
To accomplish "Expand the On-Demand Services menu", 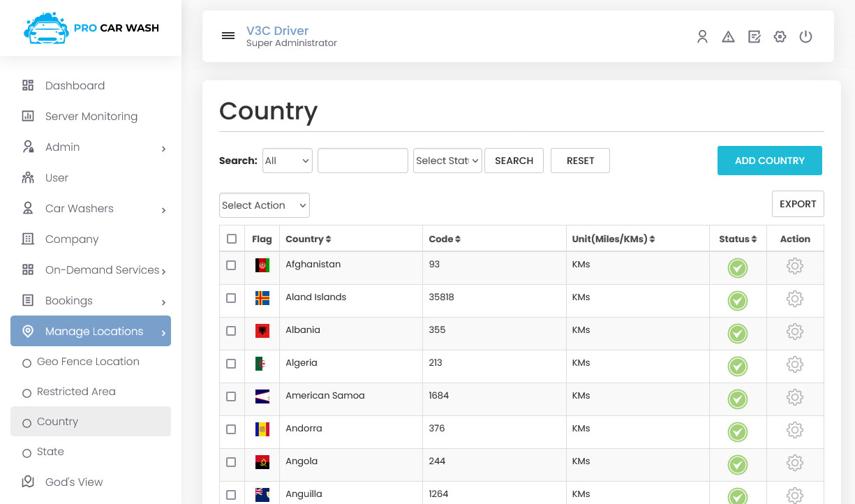I will point(91,270).
